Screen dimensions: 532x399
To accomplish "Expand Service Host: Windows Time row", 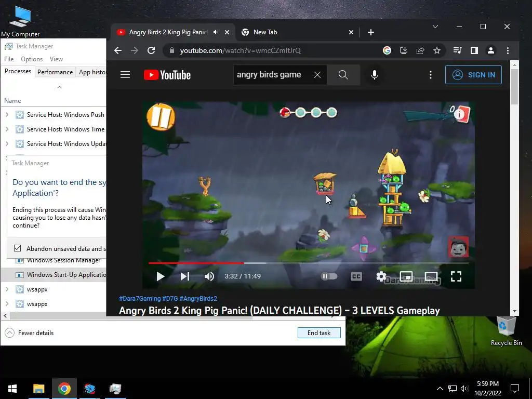I will [x=7, y=129].
